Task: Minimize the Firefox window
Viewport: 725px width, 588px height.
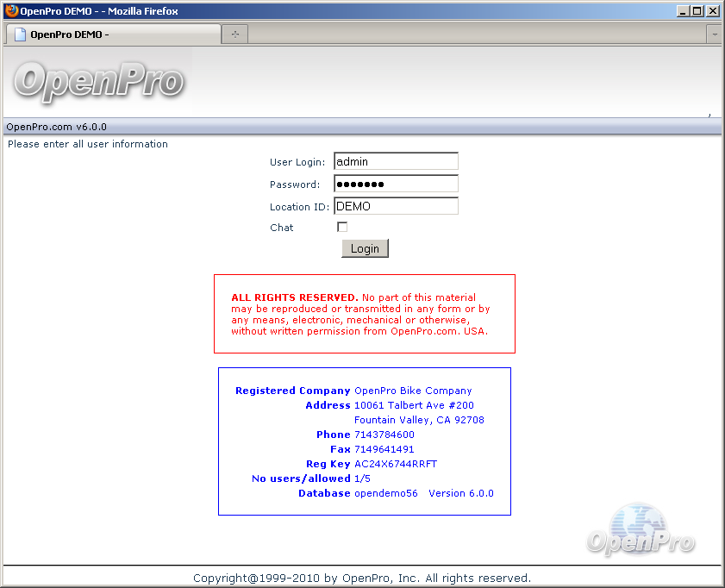Action: [683, 11]
